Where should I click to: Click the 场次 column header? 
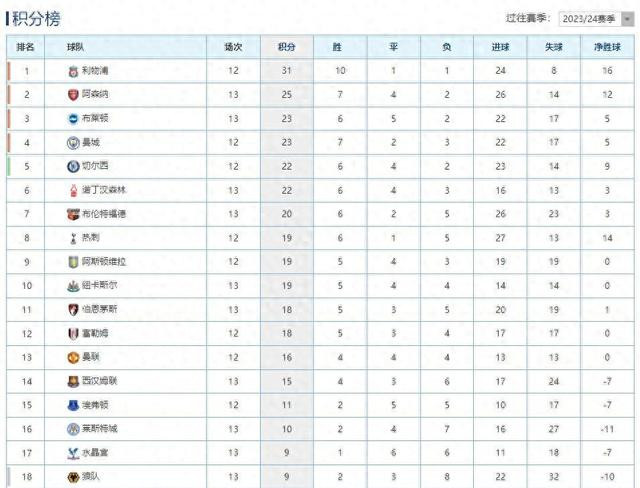(x=233, y=47)
